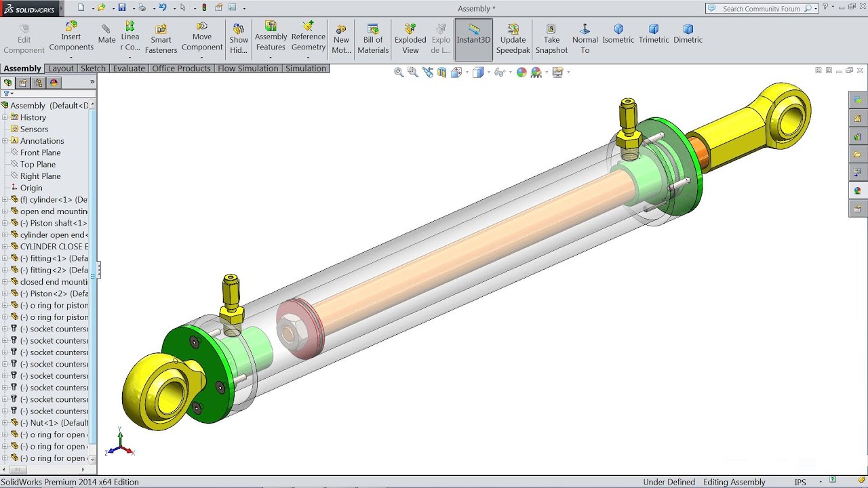The width and height of the screenshot is (868, 488).
Task: Switch to the Simulation tab
Action: point(306,68)
